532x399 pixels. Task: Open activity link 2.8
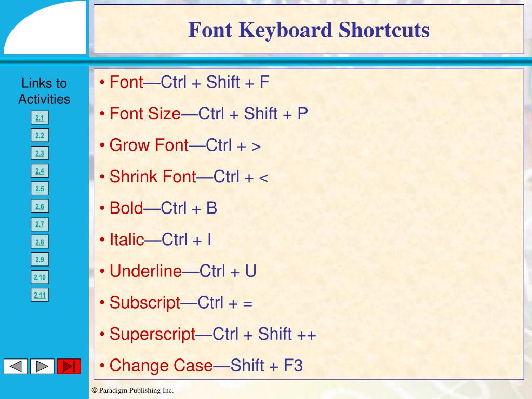click(39, 242)
